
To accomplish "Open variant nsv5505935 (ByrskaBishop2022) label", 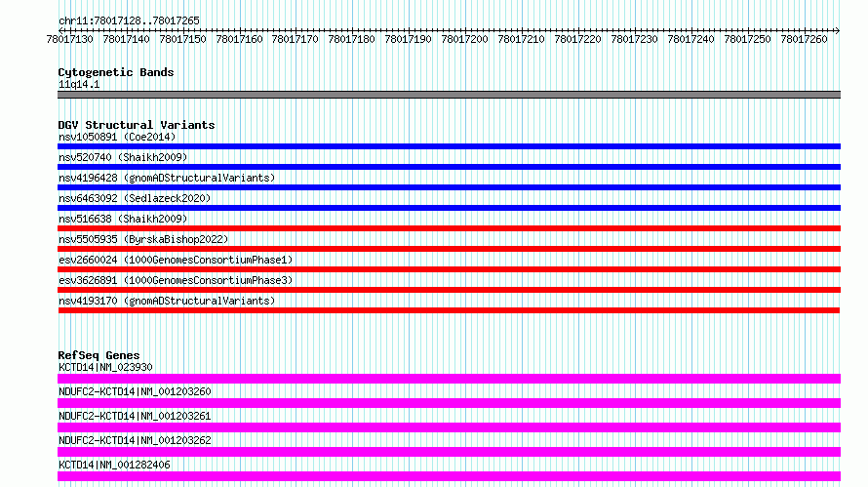I will coord(143,239).
